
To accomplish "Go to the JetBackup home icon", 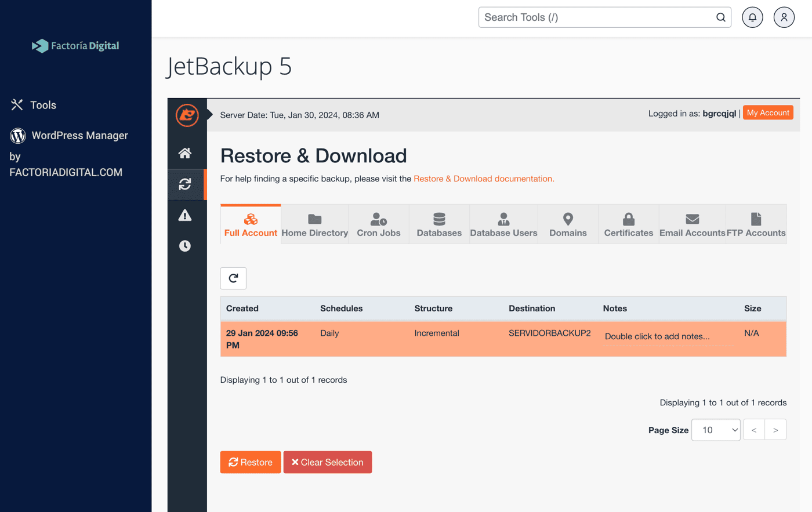I will click(x=185, y=153).
